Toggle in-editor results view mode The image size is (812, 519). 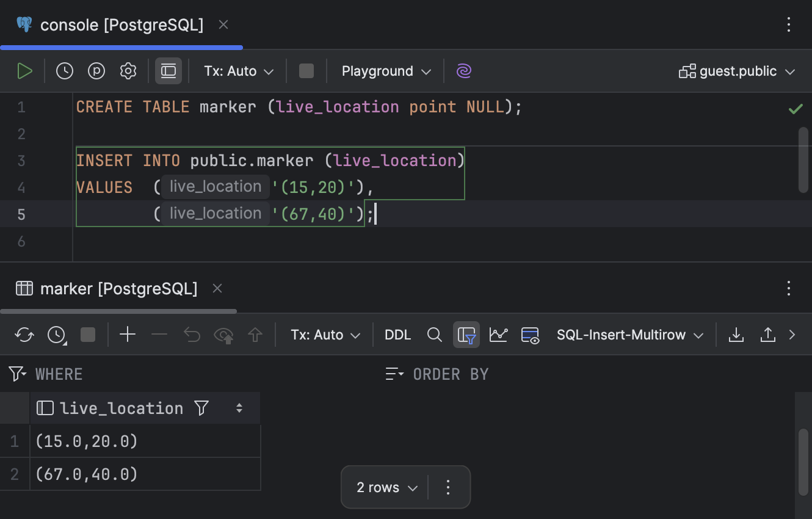pyautogui.click(x=169, y=71)
